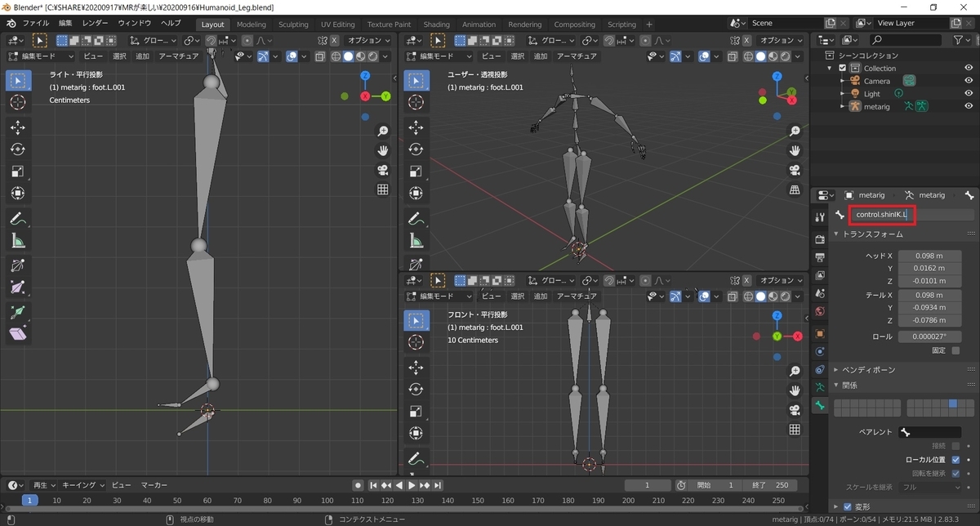Open transform orientation グロー dropdown in left viewport
The image size is (980, 526).
[154, 40]
